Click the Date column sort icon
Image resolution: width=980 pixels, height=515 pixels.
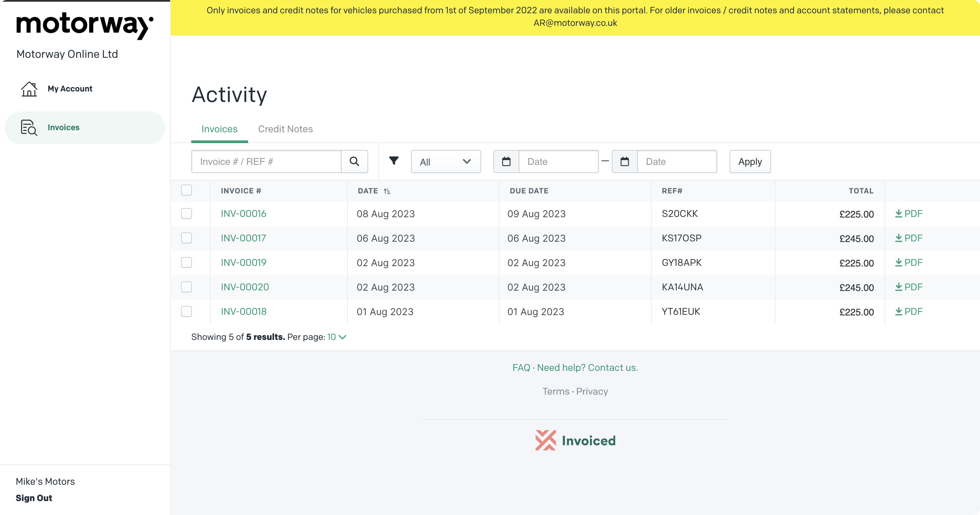[387, 191]
